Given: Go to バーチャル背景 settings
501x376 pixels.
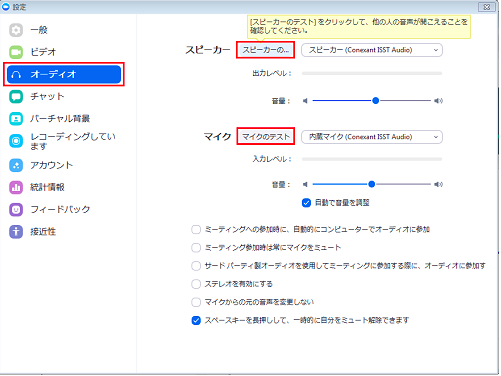Looking at the screenshot, I should pyautogui.click(x=63, y=119).
